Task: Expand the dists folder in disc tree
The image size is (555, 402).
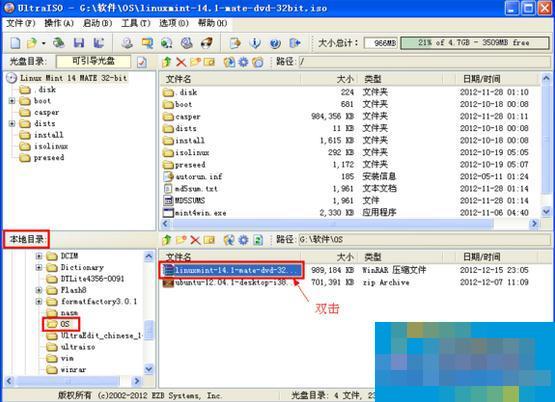Action: pos(12,124)
